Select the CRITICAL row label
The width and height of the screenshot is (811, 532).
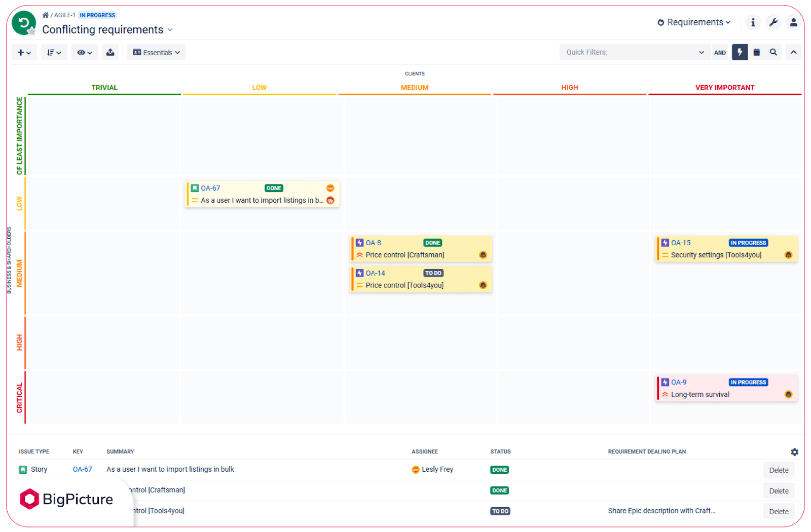point(19,398)
